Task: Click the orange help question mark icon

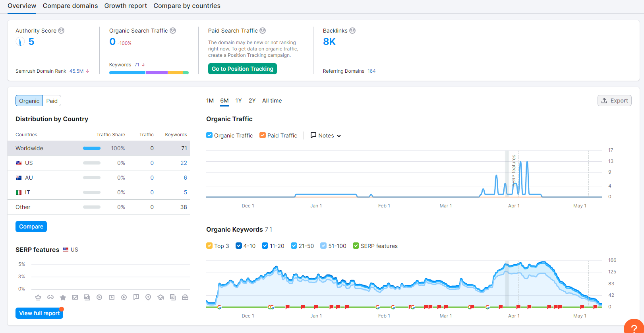Action: [634, 327]
